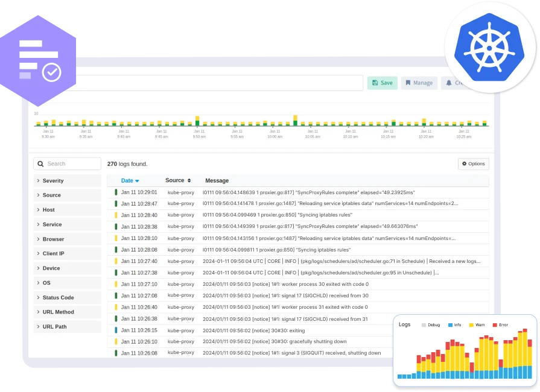Click the yellow severity marker at 10:26:10
540x392 pixels.
click(116, 342)
